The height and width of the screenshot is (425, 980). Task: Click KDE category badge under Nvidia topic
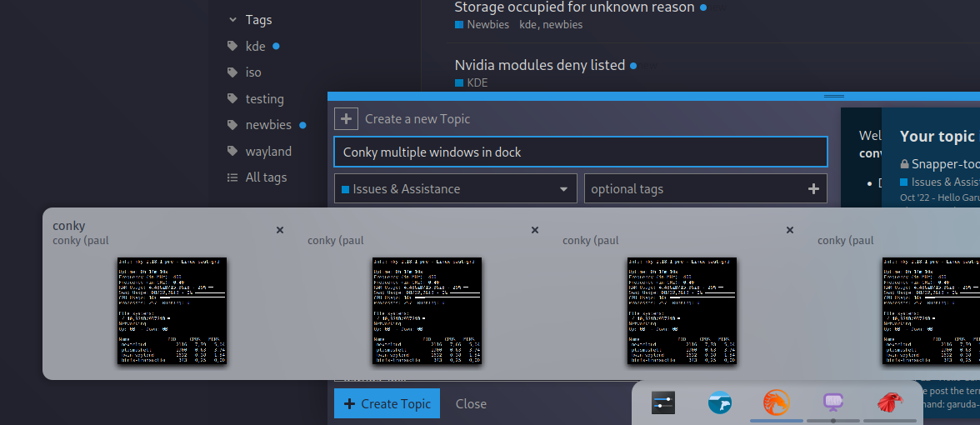pos(472,82)
